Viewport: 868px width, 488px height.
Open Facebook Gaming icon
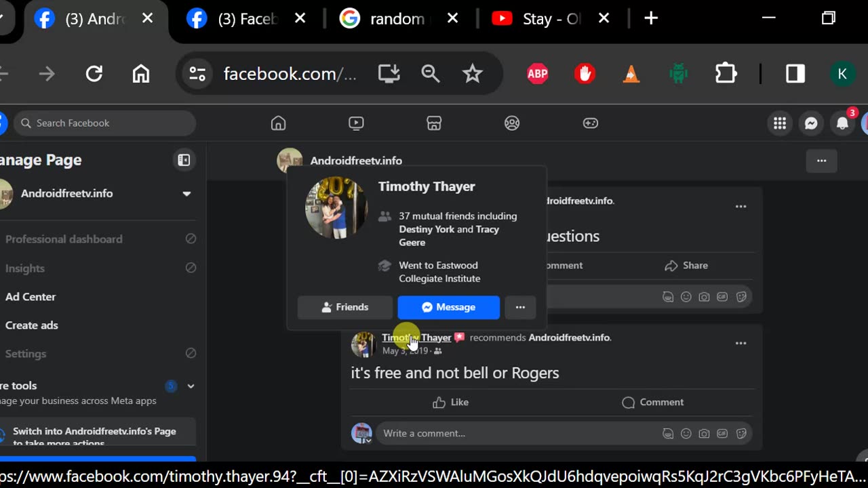pyautogui.click(x=591, y=123)
